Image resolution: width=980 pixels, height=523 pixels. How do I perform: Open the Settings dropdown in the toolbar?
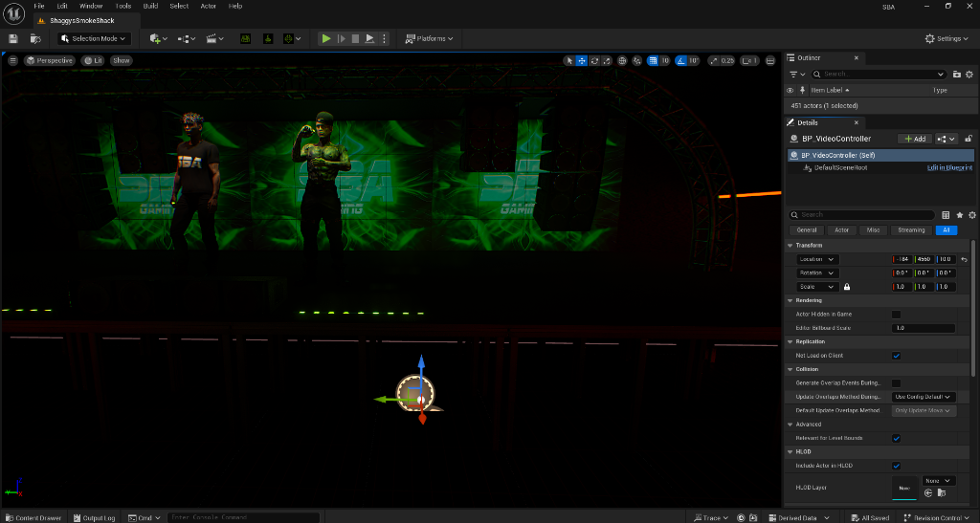click(947, 38)
